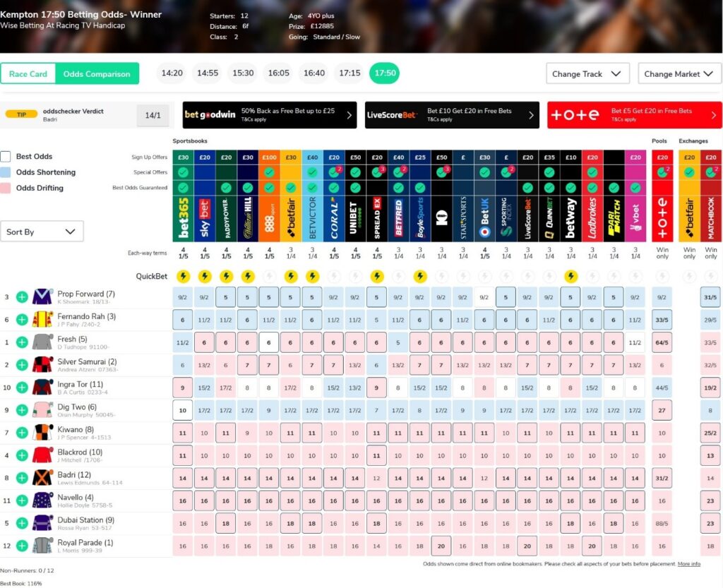The width and height of the screenshot is (723, 588).
Task: Open the Ladbrokes bookmaker logo
Action: (x=592, y=218)
